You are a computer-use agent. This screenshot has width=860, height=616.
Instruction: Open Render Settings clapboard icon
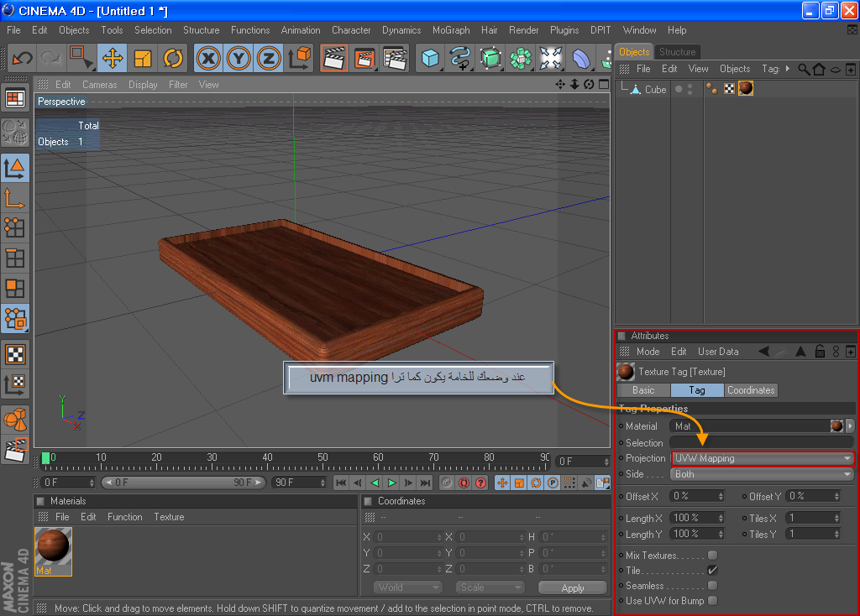pos(395,58)
